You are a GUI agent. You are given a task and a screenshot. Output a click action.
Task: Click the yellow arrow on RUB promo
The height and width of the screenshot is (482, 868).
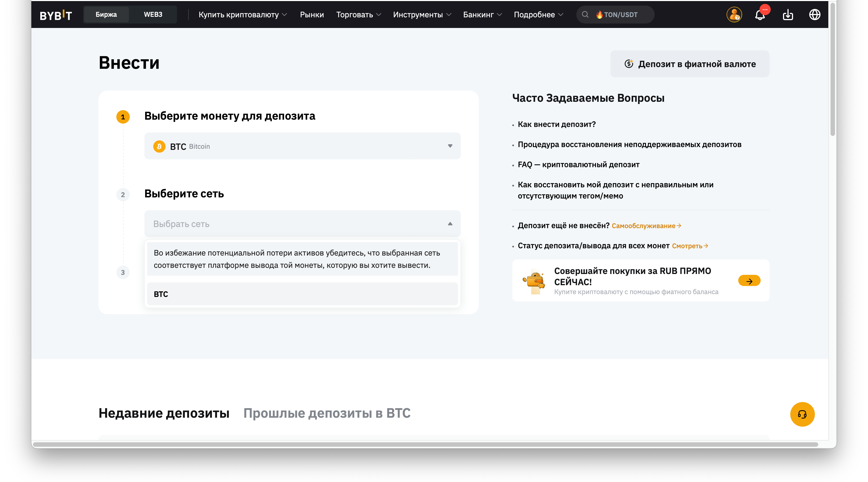tap(749, 281)
